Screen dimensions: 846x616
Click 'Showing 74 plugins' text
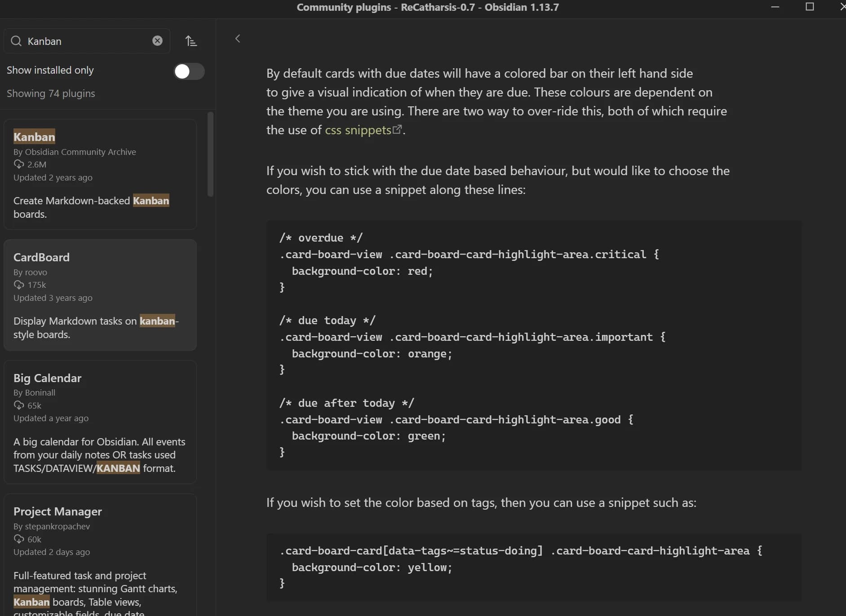click(x=51, y=93)
